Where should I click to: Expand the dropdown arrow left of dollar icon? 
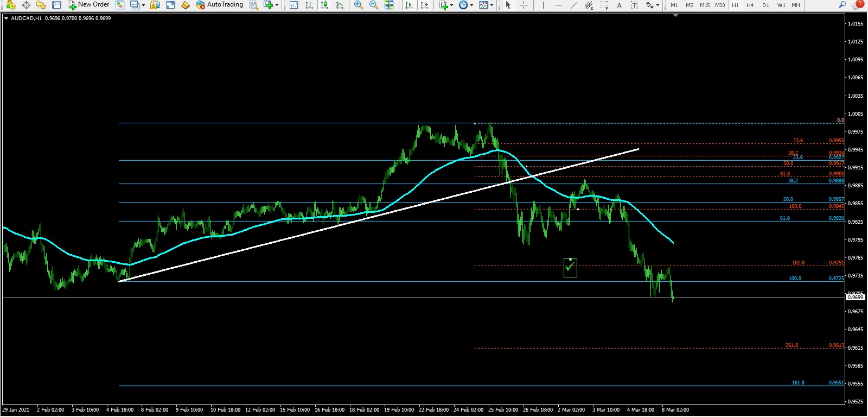tap(143, 5)
